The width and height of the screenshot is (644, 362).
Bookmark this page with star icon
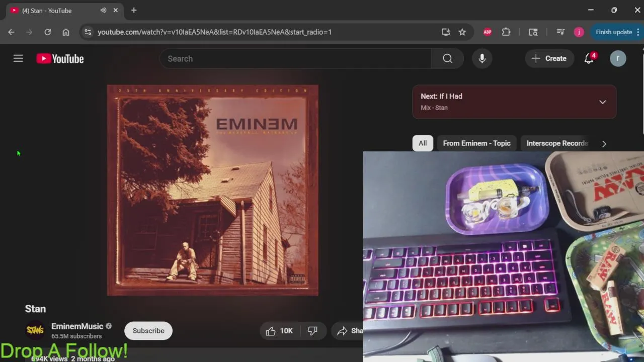462,32
